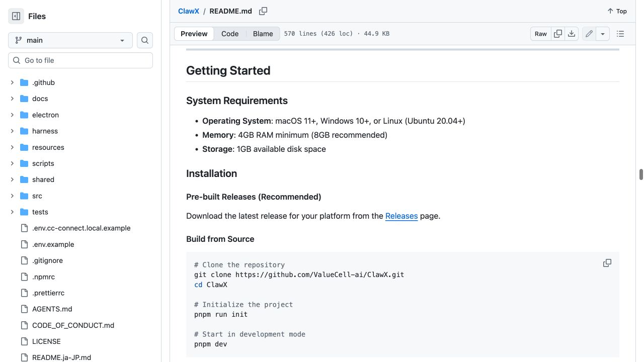Click the .npmrc file icon
Viewport: 644px width, 362px height.
[x=24, y=277]
